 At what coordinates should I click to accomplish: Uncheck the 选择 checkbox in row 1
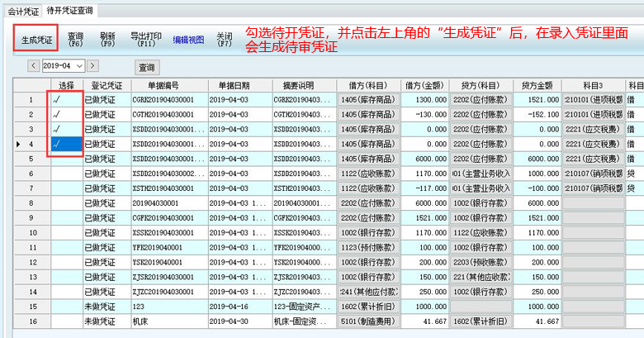tap(66, 100)
